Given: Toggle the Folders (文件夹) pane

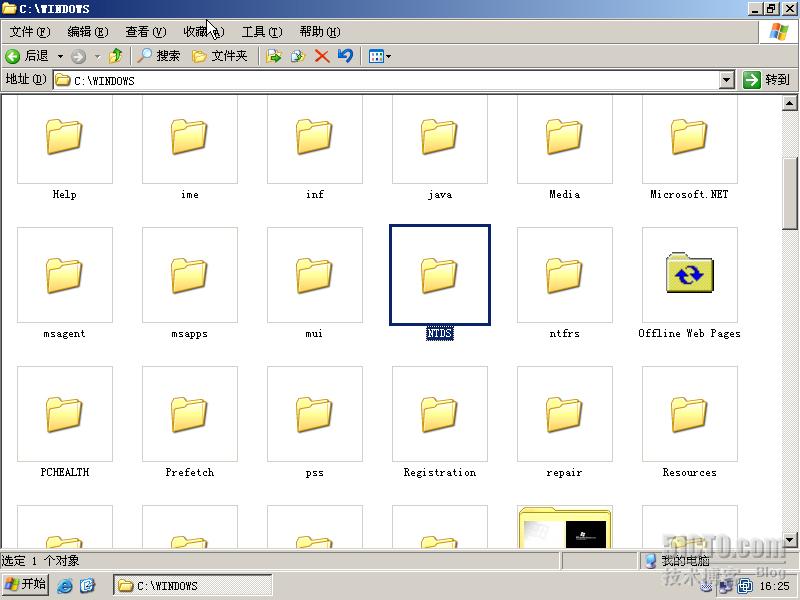Looking at the screenshot, I should click(220, 56).
